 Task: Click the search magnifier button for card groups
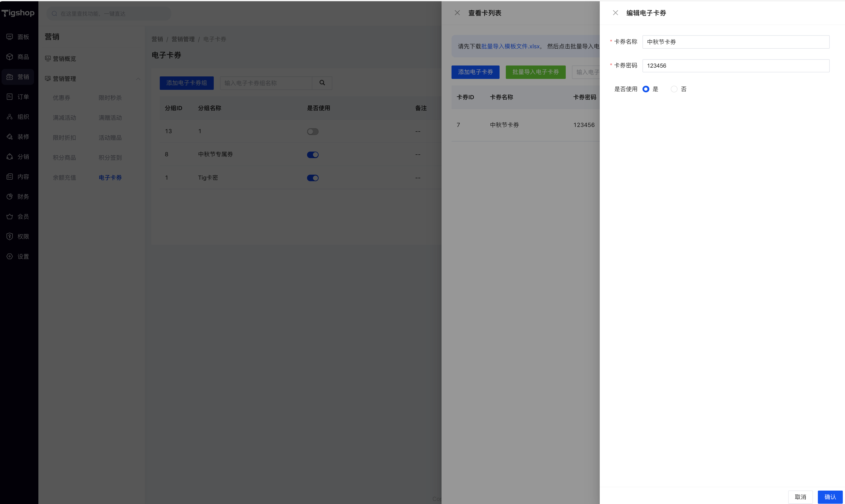click(x=322, y=83)
